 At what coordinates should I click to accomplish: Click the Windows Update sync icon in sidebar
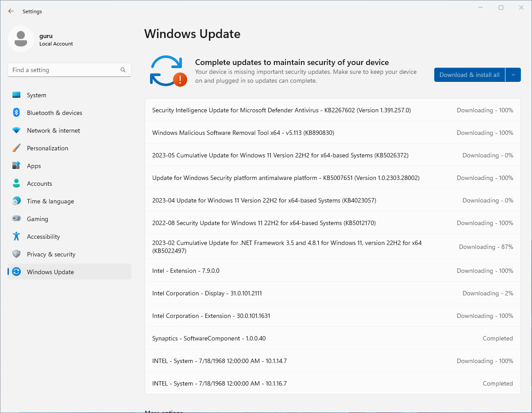coord(16,272)
